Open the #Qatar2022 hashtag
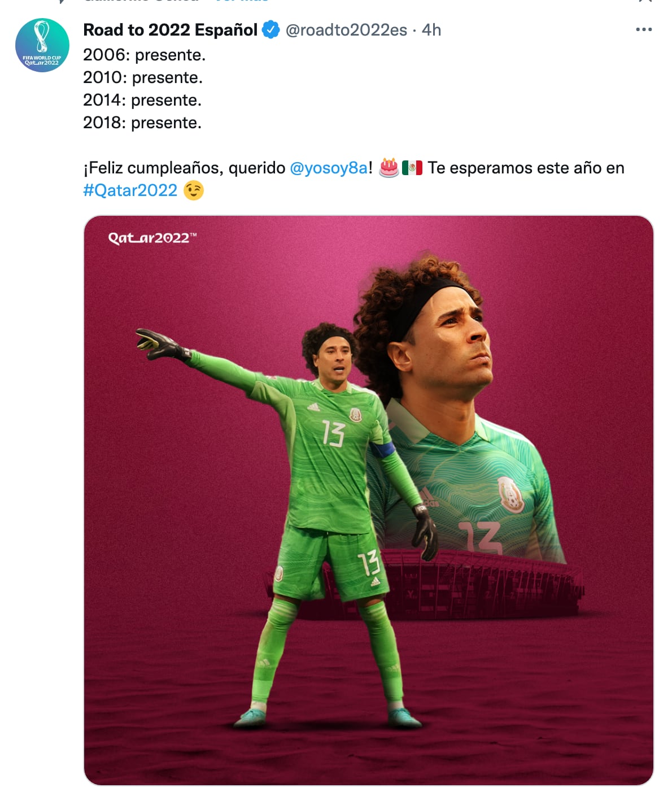Screen dimensions: 672x792 click(x=130, y=190)
